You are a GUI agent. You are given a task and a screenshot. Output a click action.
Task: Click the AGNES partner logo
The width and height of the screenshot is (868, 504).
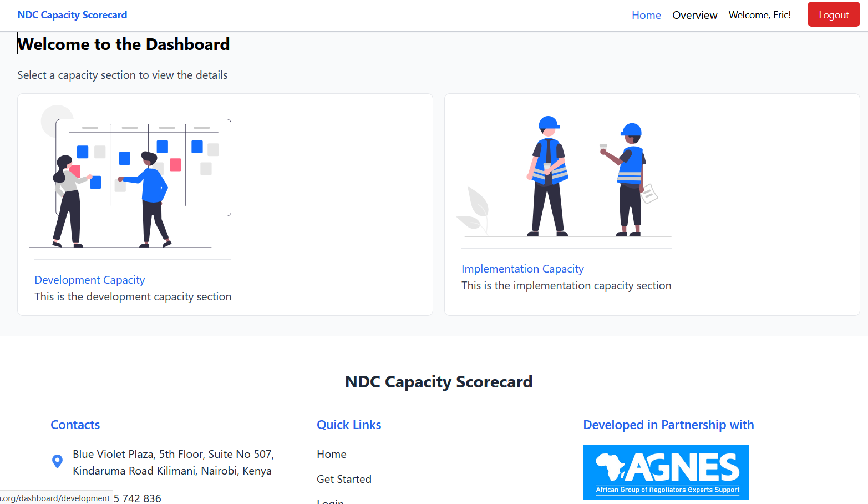pyautogui.click(x=666, y=472)
